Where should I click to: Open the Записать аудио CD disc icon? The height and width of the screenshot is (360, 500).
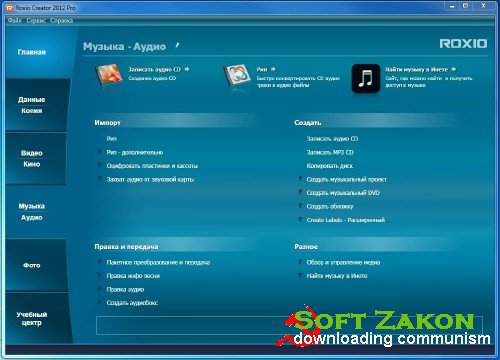coord(109,76)
